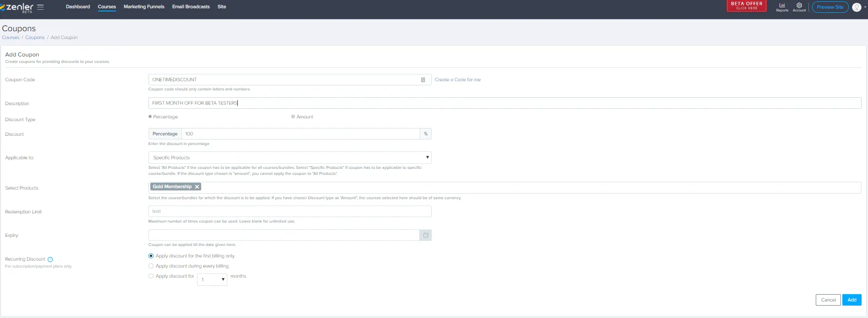This screenshot has width=868, height=318.
Task: Click the red Beta Offer banner
Action: (x=746, y=6)
